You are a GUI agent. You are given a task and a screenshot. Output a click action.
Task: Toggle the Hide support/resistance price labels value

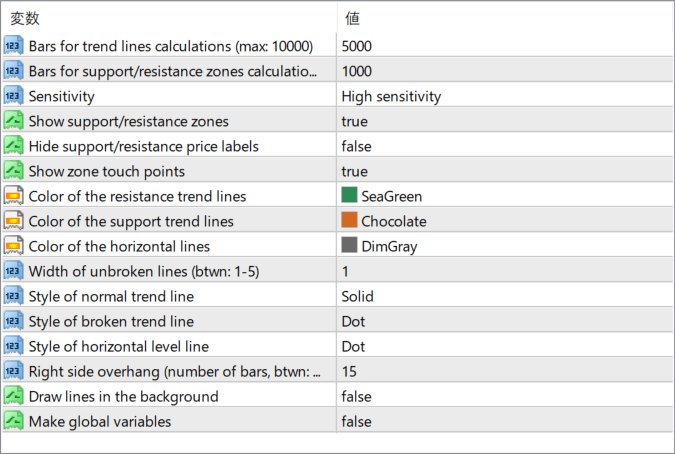[356, 146]
